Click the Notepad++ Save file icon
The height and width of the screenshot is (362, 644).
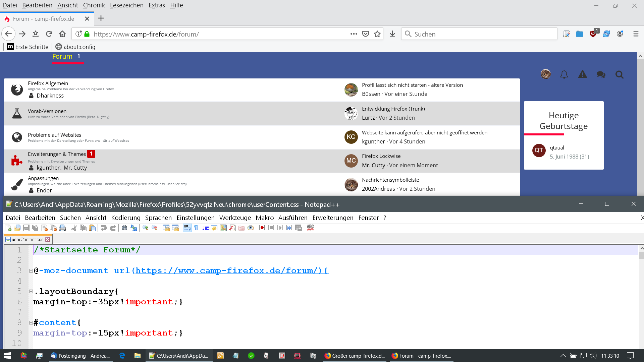[x=26, y=228]
